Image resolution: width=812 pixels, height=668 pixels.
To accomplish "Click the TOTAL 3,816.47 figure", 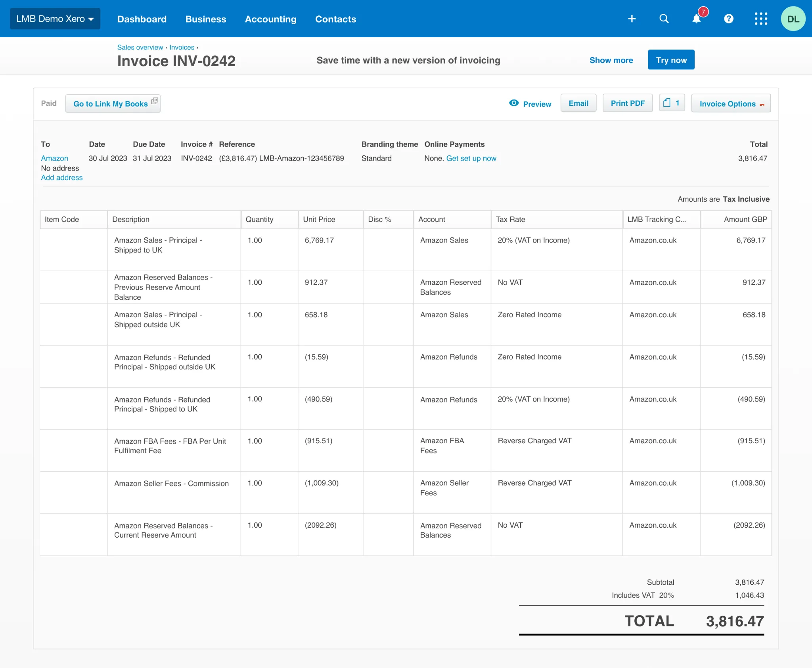I will click(735, 621).
